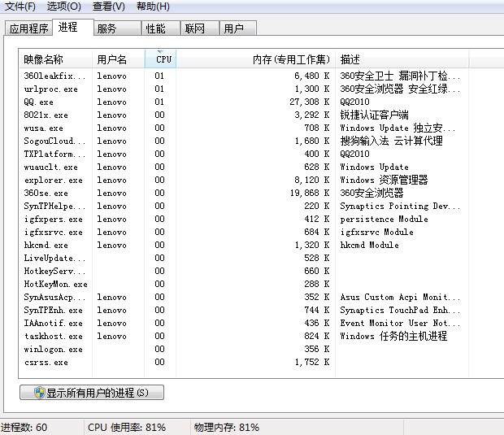Select the HotKeyMon.exe process
Viewport: 504px width, 435px height.
tap(243, 285)
